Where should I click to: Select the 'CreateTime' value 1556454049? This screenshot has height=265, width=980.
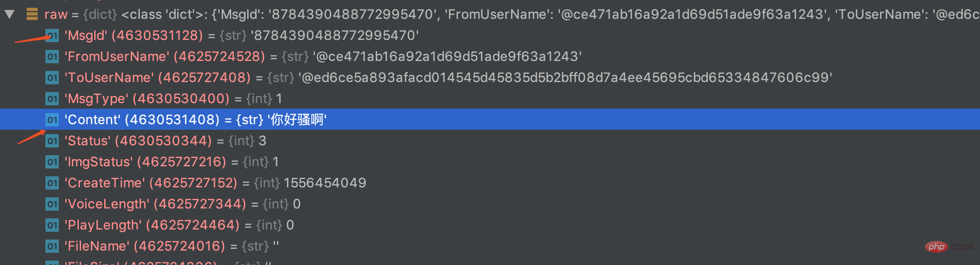325,183
